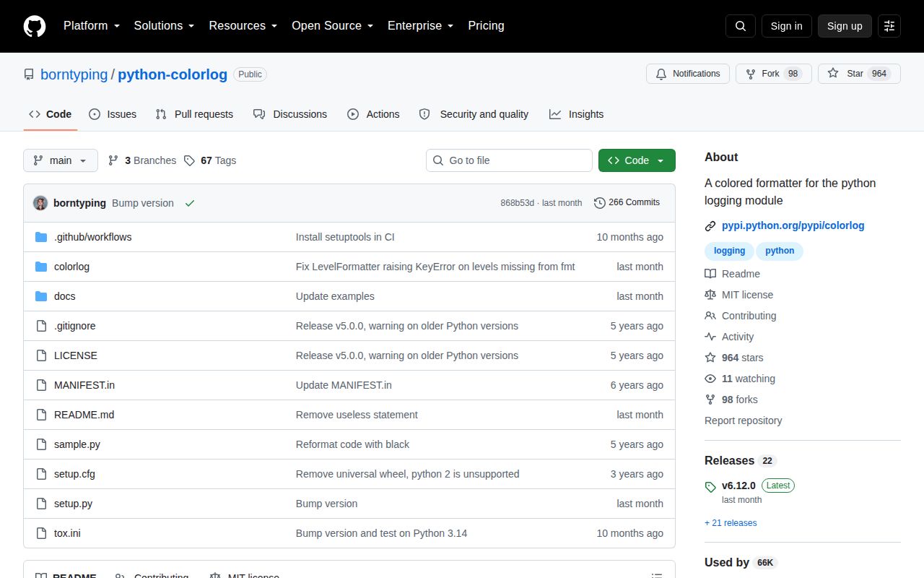Viewport: 924px width, 578px height.
Task: Open the borntyping owner link
Action: (x=74, y=74)
